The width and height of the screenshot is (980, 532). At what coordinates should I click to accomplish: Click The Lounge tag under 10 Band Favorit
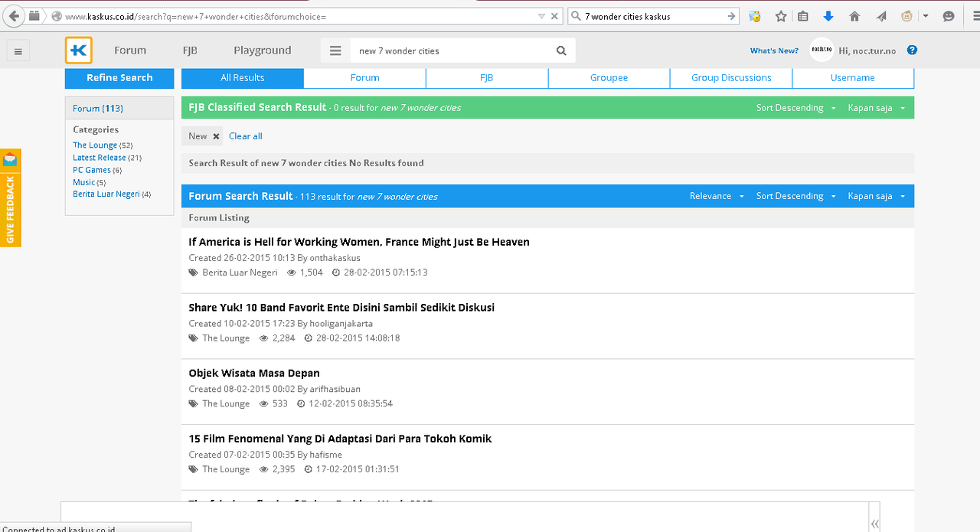[x=226, y=338]
